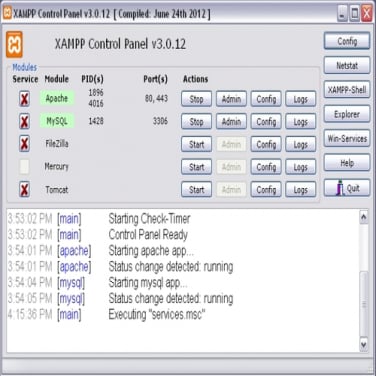
Task: Click the XAMPP title bar icon
Action: click(7, 14)
